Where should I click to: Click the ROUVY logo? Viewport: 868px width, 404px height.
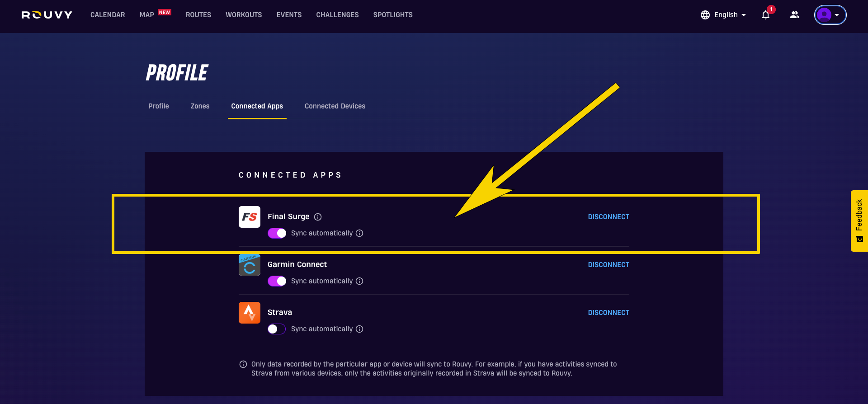point(47,15)
